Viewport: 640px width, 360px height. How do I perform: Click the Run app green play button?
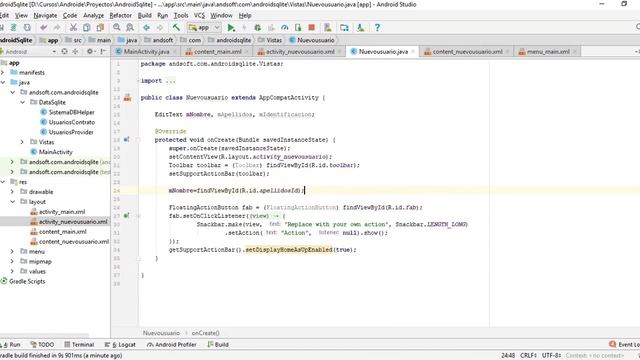click(x=231, y=27)
